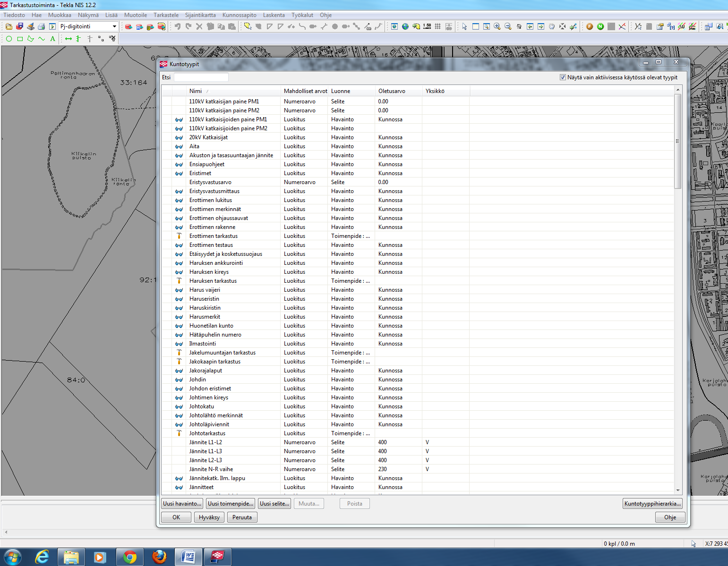Screen dimensions: 728x566
Task: Click the open file toolbar icon
Action: [9, 26]
